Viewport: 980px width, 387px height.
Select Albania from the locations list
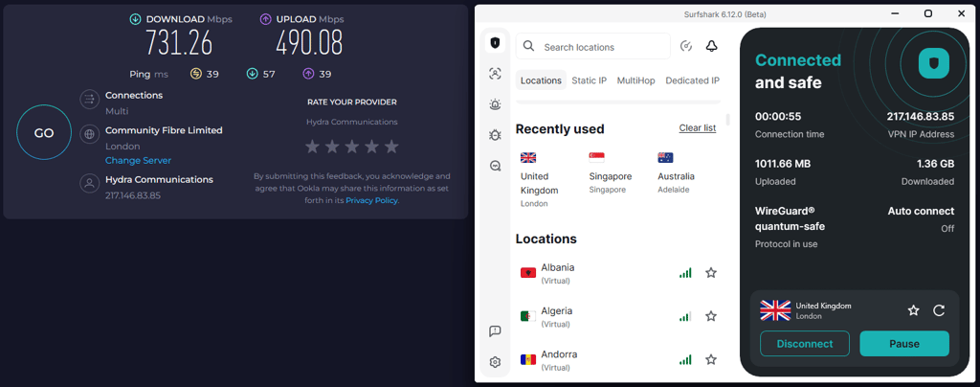618,273
